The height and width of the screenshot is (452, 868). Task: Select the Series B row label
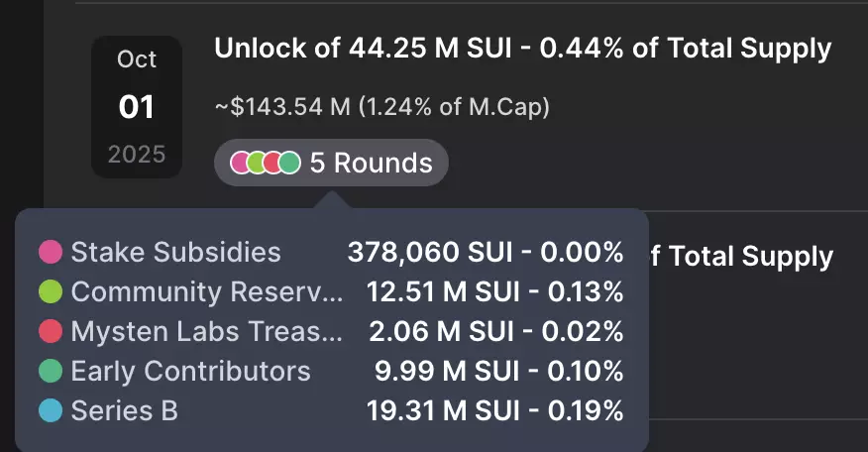click(124, 411)
